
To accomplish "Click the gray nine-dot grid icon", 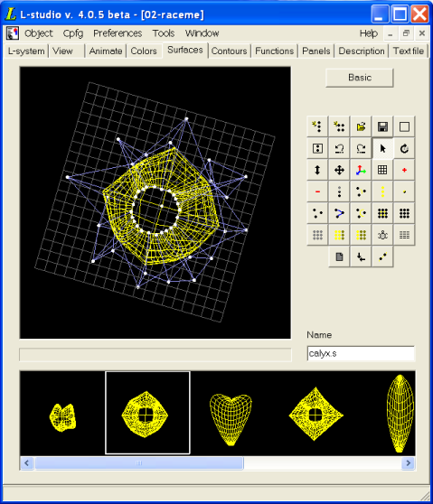I will [x=317, y=235].
